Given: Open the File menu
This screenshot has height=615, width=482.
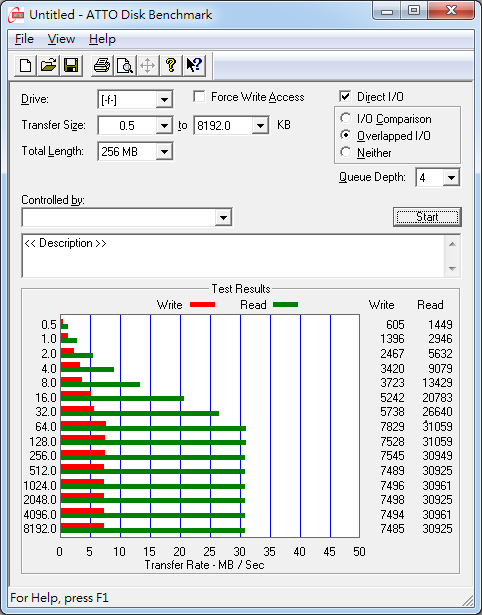Looking at the screenshot, I should (x=24, y=39).
